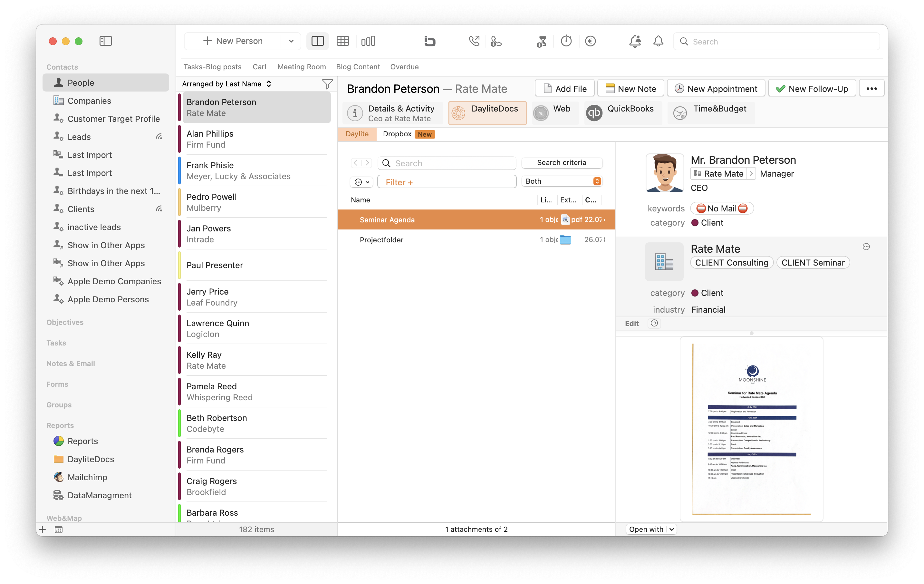Open Mailchimp in the Reports section

(106, 477)
